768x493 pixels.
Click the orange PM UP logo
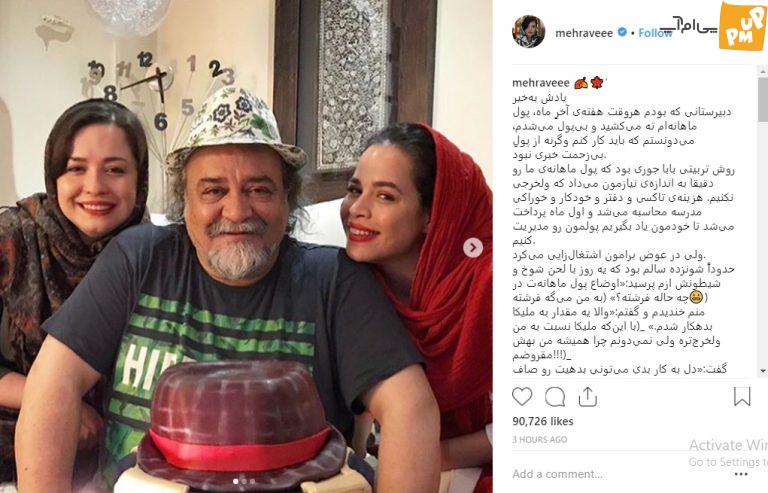(742, 25)
